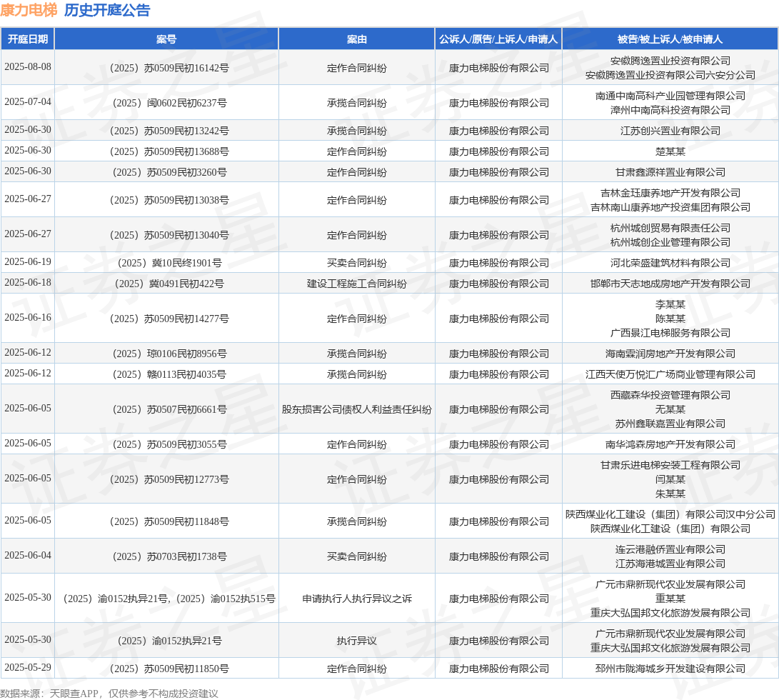Click 海南霖润房地产开发有限公司 defendant
This screenshot has height=700, width=779.
tap(670, 354)
